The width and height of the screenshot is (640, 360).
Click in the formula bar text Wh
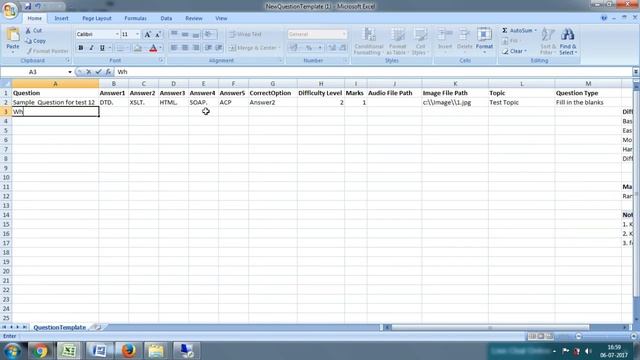(122, 72)
